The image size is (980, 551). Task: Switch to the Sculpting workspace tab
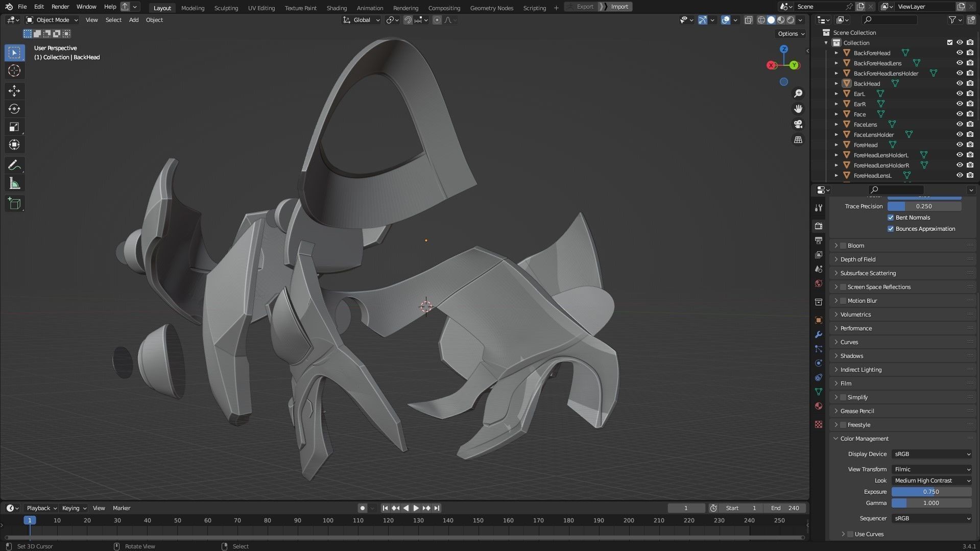(x=226, y=8)
